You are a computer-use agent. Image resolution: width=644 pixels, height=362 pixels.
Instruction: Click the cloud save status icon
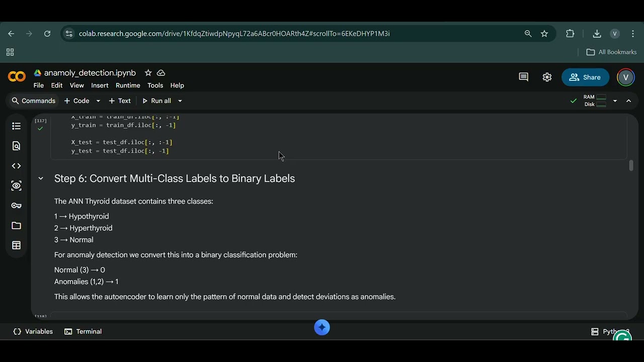click(x=161, y=73)
